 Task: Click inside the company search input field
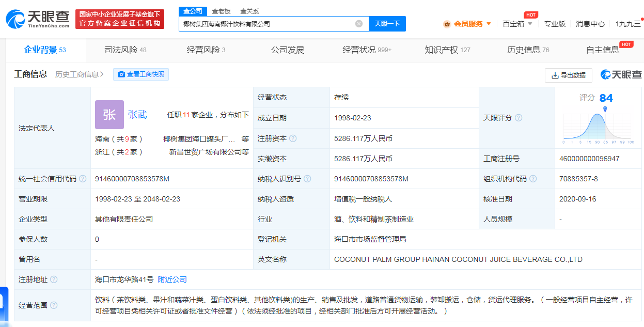[269, 24]
